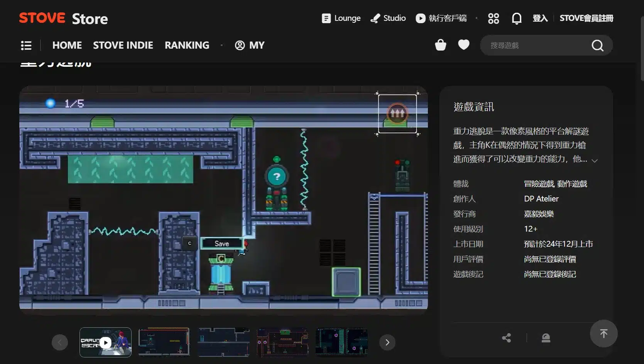Viewport: 644px width, 364px height.
Task: Open the shopping bag cart icon
Action: 440,45
